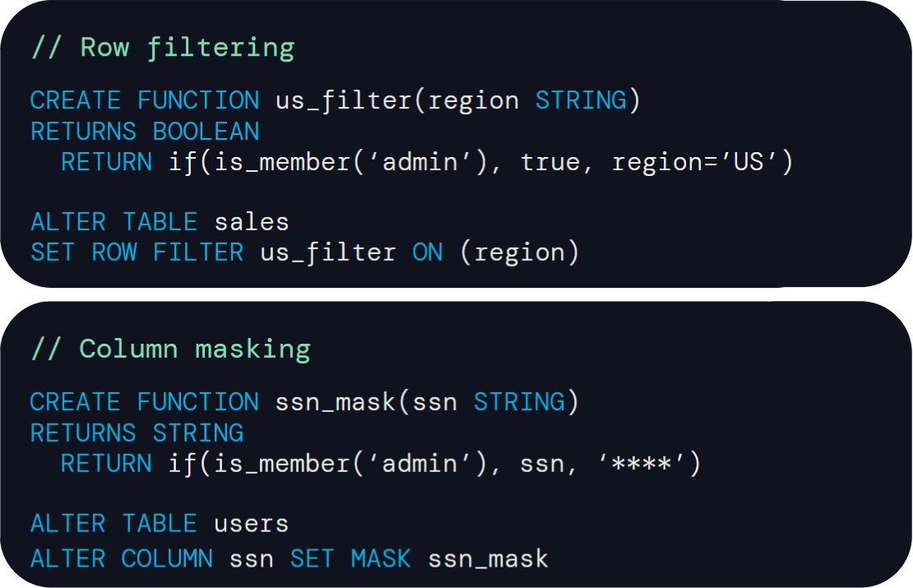Click the "SET MASK" keywords
This screenshot has width=913, height=588.
(350, 559)
